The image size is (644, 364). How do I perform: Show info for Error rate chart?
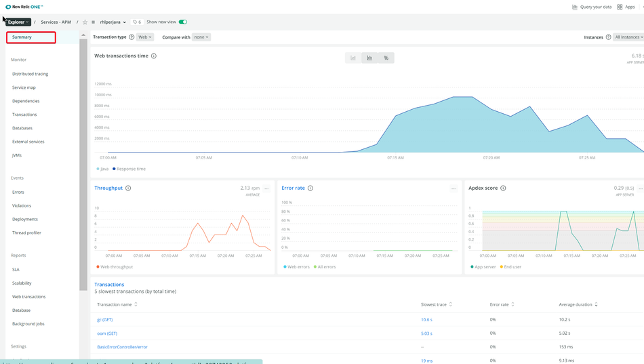point(310,188)
